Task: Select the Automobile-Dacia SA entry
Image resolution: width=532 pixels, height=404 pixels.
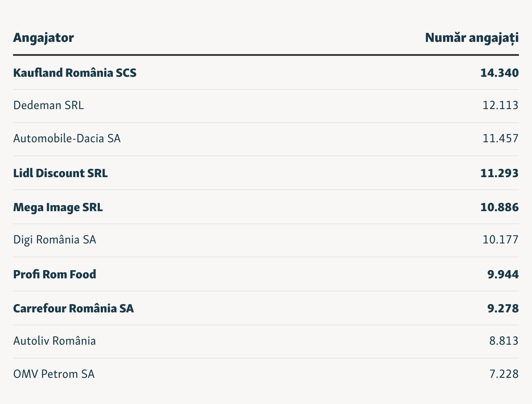Action: pyautogui.click(x=67, y=138)
